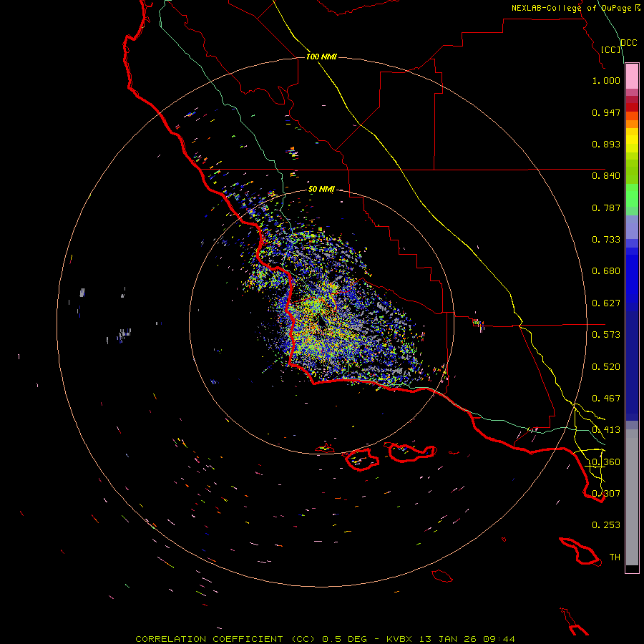Click the 0.787 legend value

click(x=606, y=208)
